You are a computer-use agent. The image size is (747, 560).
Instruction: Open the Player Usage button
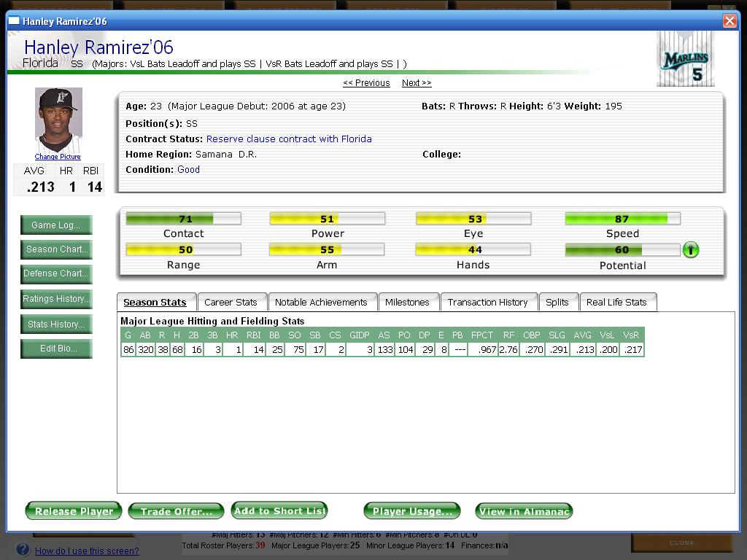(412, 511)
